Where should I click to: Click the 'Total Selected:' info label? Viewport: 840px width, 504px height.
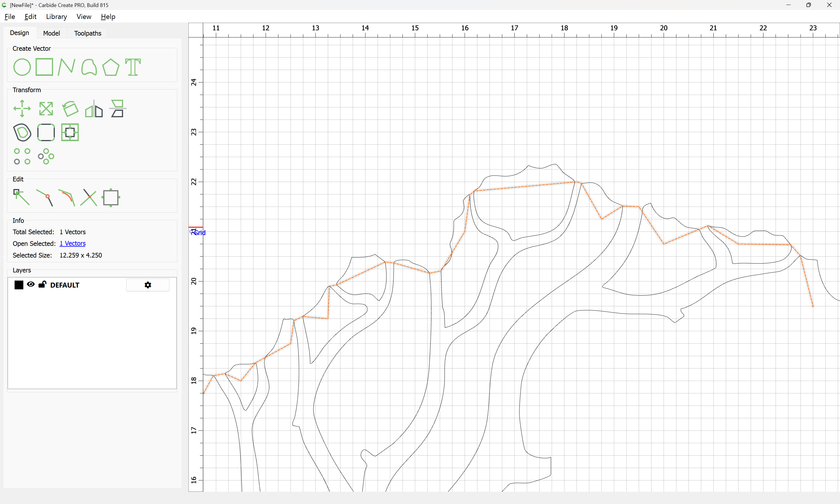tap(34, 232)
